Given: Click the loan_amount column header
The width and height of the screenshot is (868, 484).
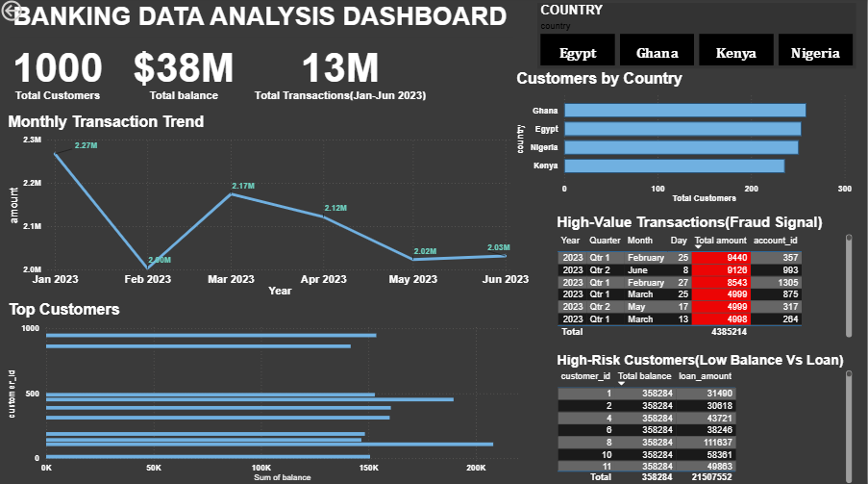Looking at the screenshot, I should [x=705, y=376].
